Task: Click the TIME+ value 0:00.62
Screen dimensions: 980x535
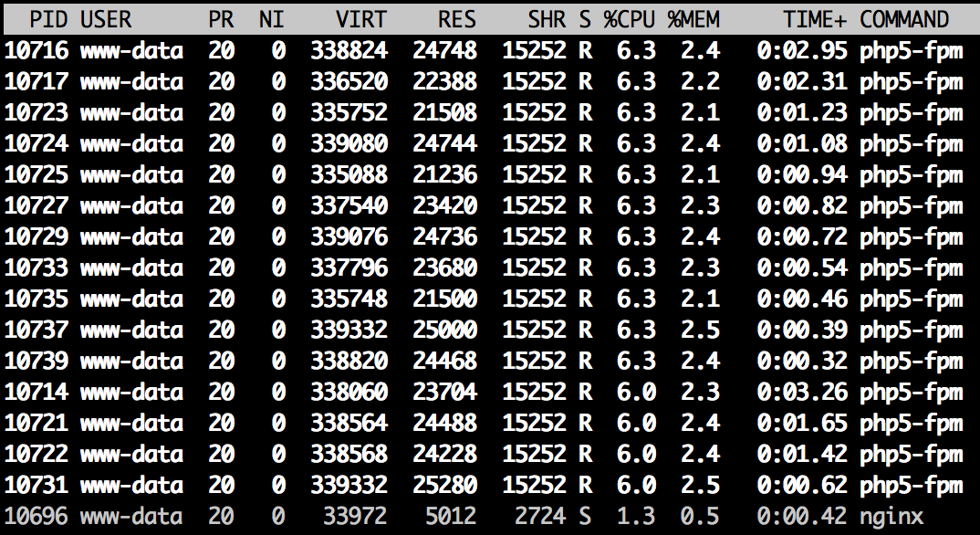Action: 802,485
